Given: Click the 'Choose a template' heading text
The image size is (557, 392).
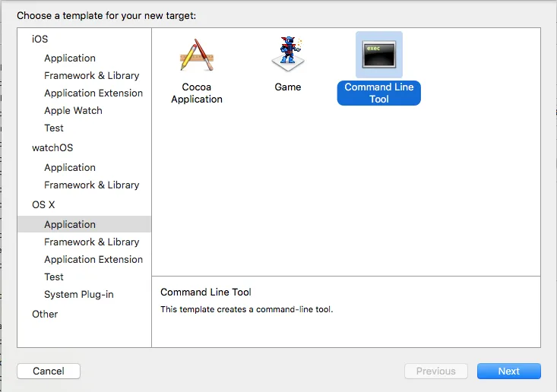Looking at the screenshot, I should point(106,16).
